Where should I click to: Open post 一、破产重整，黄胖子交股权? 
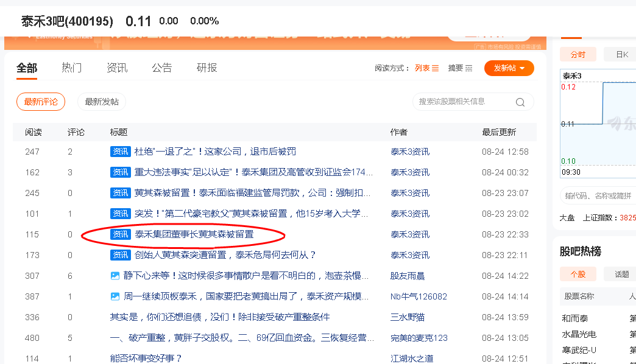242,338
